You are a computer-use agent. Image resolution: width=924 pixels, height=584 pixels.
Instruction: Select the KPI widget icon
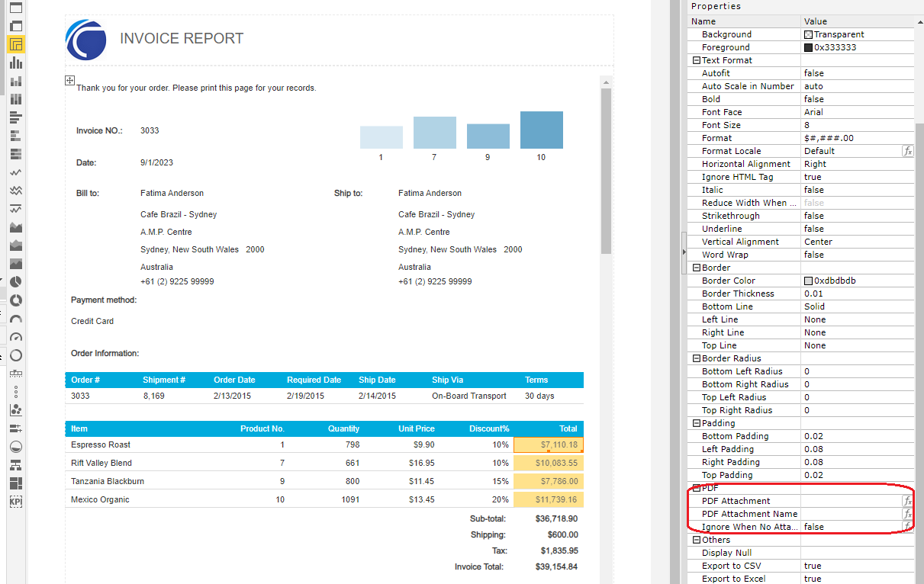pos(16,500)
